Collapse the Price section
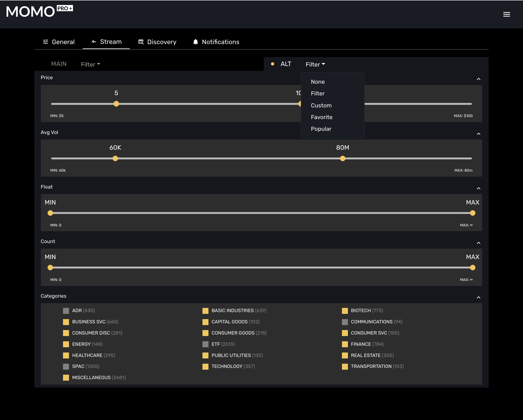This screenshot has height=420, width=523. pos(478,79)
